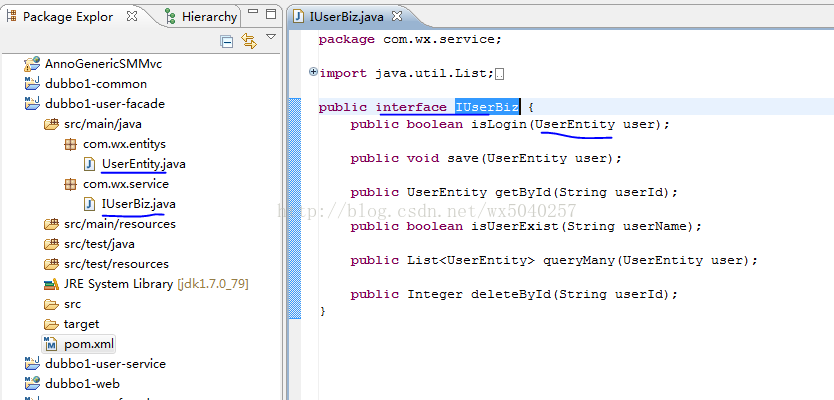Click the package com.wx.service declaration line
This screenshot has width=834, height=400.
click(410, 39)
